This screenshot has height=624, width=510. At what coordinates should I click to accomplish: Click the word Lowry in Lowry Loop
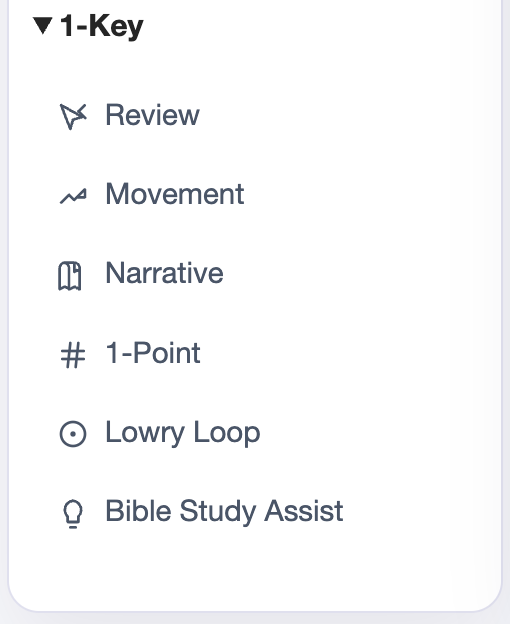tap(145, 434)
